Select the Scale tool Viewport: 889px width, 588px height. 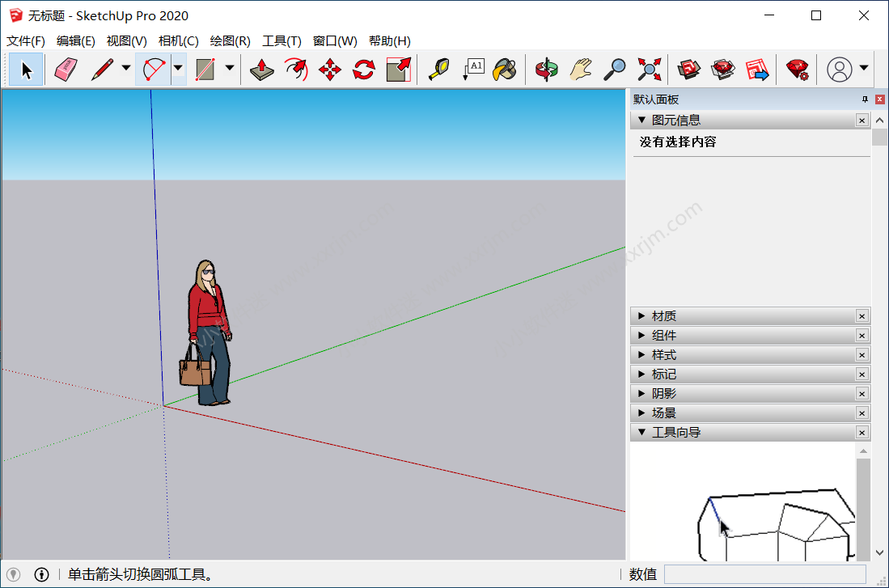pyautogui.click(x=399, y=70)
